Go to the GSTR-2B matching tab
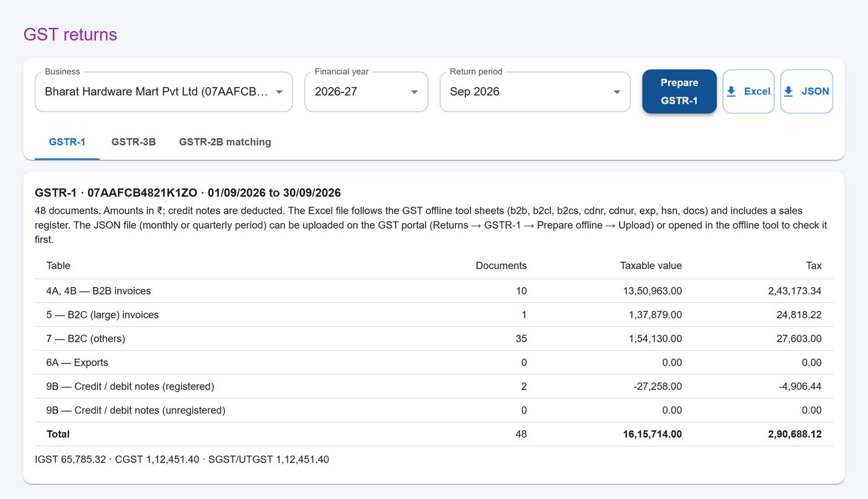This screenshot has height=499, width=868. click(x=225, y=142)
